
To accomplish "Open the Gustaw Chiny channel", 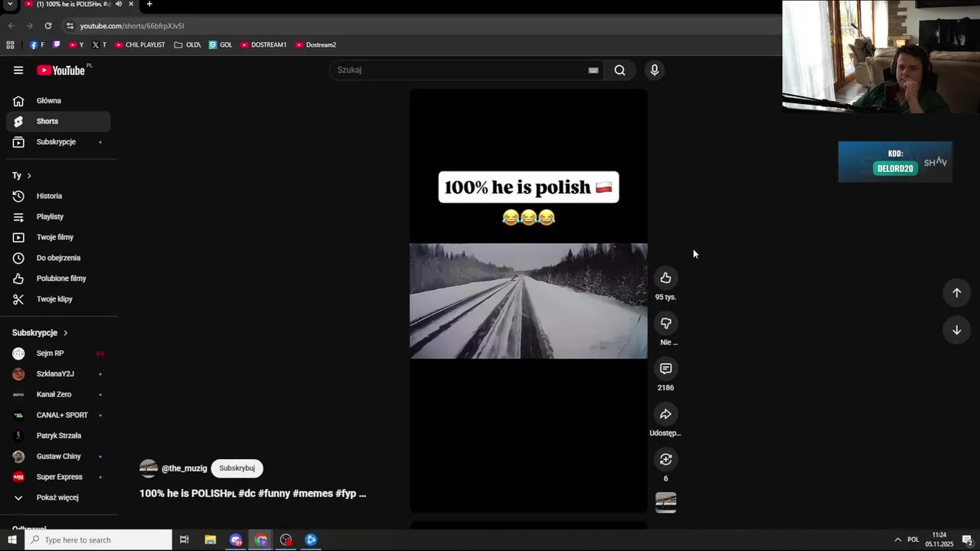I will click(x=58, y=457).
